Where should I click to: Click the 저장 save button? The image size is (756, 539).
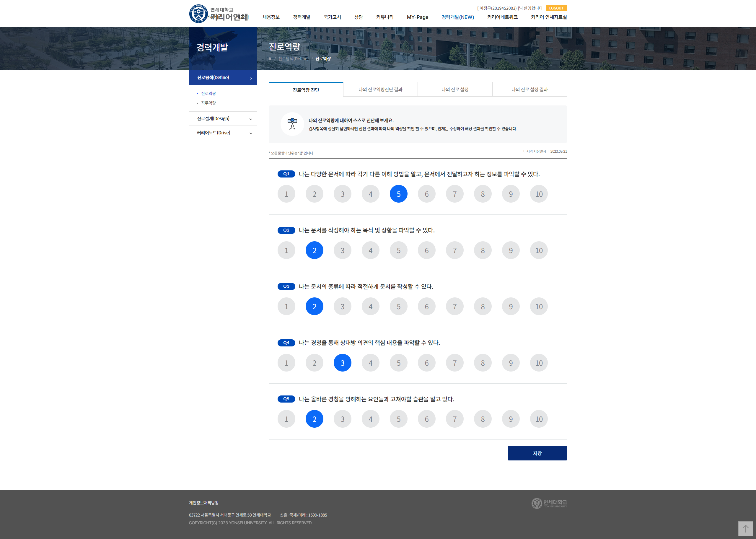click(x=537, y=453)
